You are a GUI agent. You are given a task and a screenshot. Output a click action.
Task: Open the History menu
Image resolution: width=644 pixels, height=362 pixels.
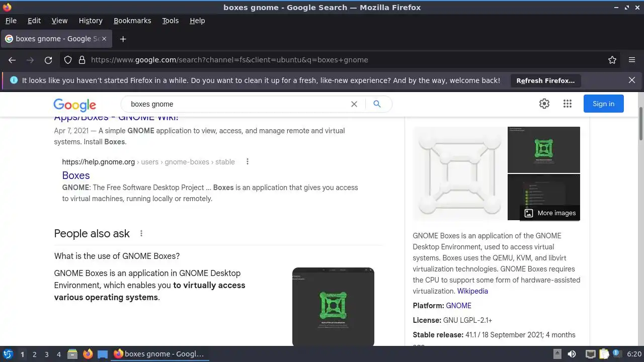click(91, 21)
